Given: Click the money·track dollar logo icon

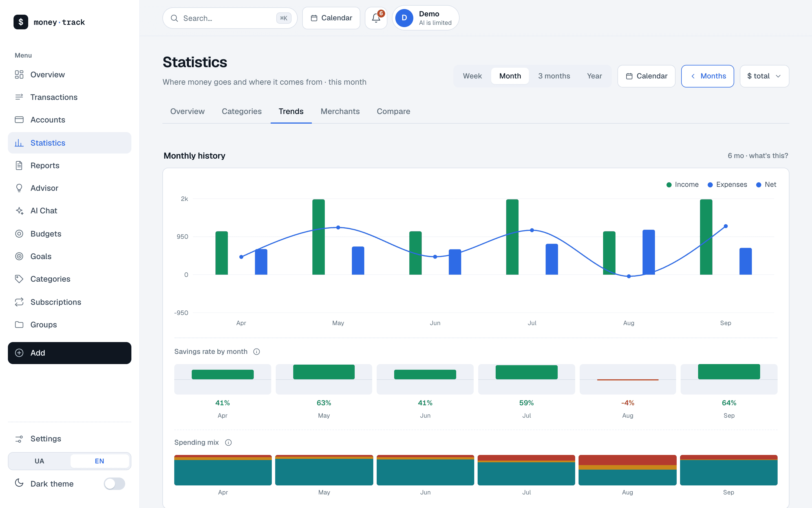Looking at the screenshot, I should pos(21,22).
